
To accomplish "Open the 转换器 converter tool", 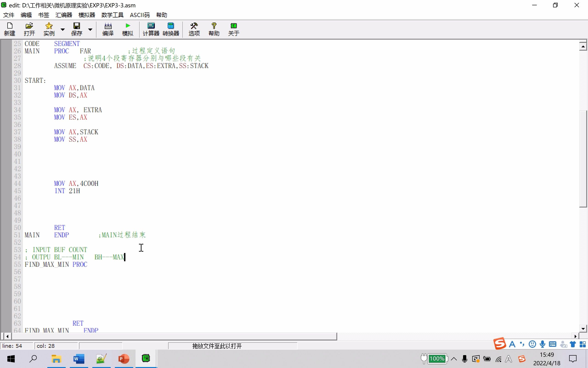I will [171, 29].
